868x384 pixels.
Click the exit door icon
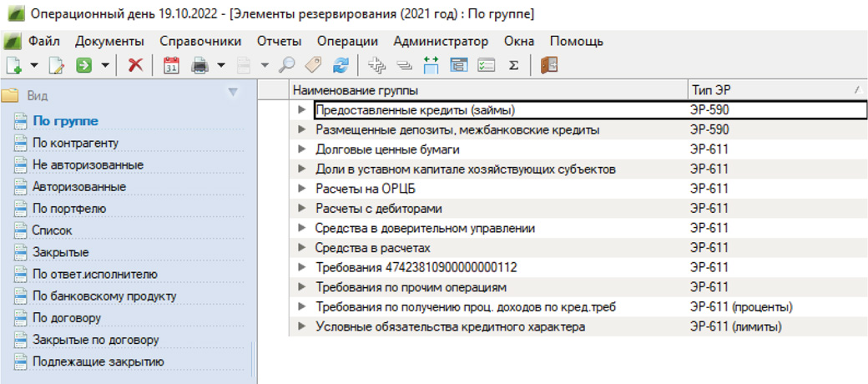click(x=548, y=65)
